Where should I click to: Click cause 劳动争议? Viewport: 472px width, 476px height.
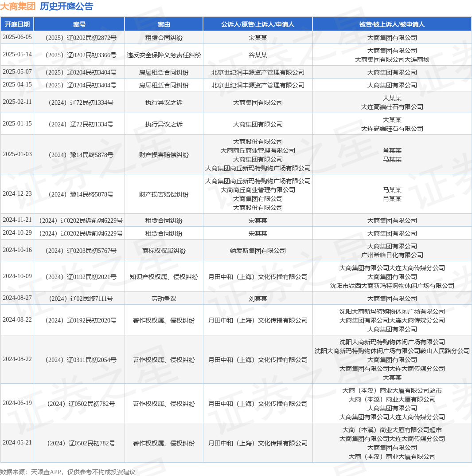164,299
